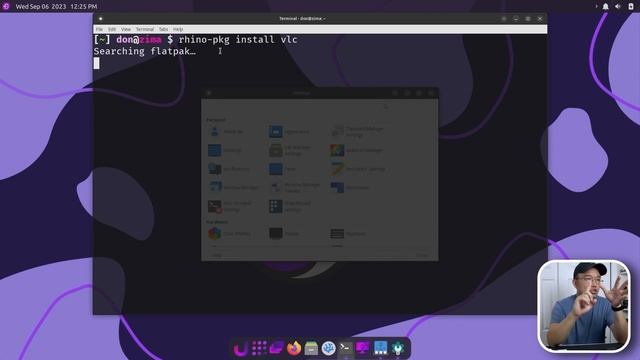Image resolution: width=640 pixels, height=360 pixels.
Task: Open the file manager drawer icon in the dock
Action: [311, 349]
